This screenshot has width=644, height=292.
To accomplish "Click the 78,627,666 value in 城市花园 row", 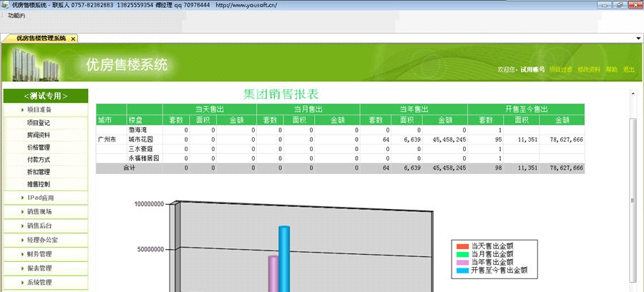I will pyautogui.click(x=567, y=140).
